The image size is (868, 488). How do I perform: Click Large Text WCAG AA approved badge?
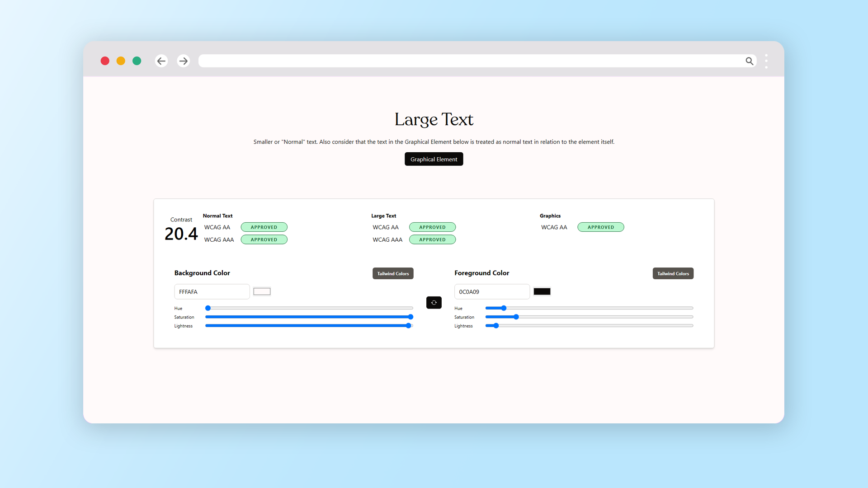[432, 227]
